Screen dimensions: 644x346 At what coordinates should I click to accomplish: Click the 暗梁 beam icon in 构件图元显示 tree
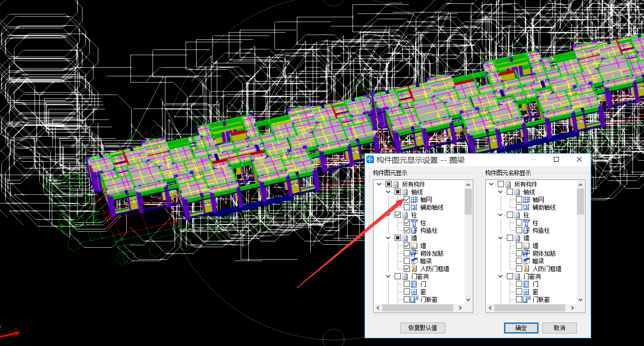[x=414, y=261]
